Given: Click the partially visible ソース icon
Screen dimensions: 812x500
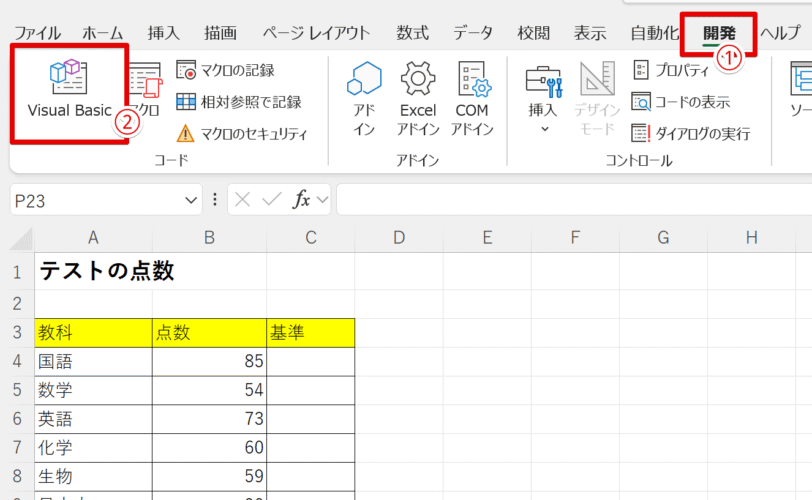Looking at the screenshot, I should 801,91.
